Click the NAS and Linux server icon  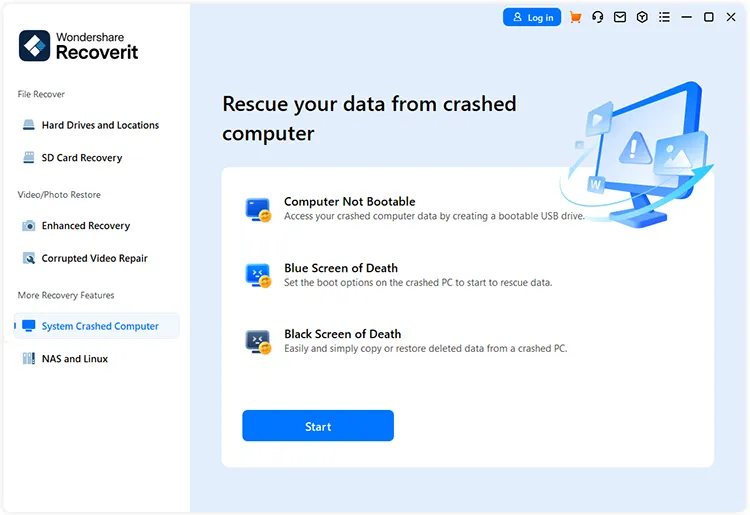(29, 359)
